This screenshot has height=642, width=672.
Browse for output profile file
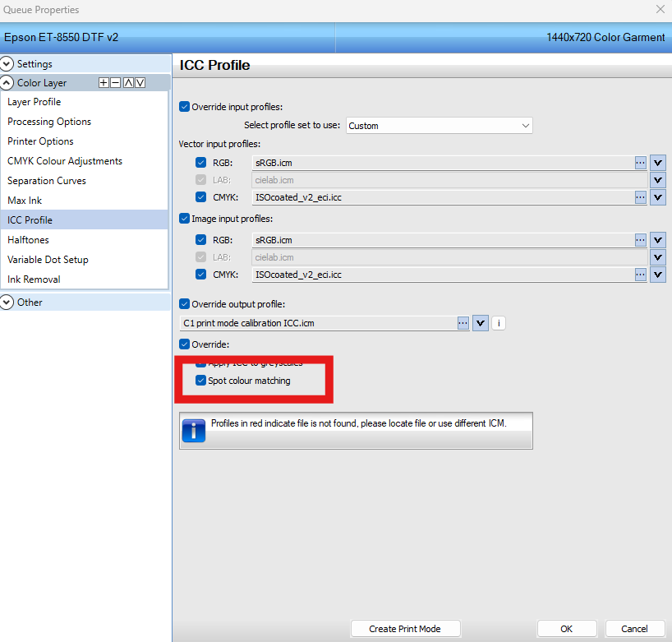pos(463,323)
